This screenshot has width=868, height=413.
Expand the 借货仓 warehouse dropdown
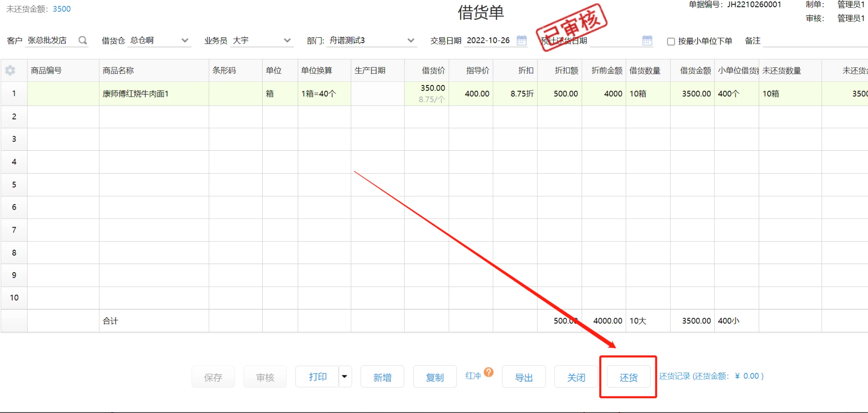184,40
